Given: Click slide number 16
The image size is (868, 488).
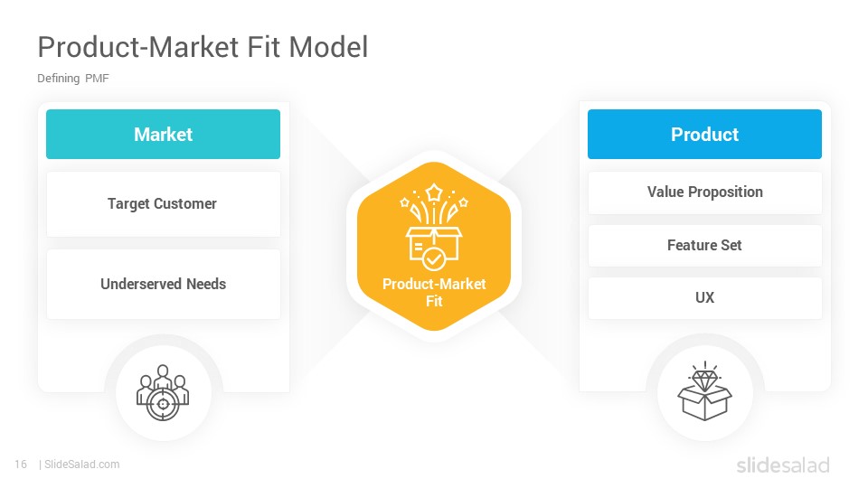Looking at the screenshot, I should click(x=21, y=465).
